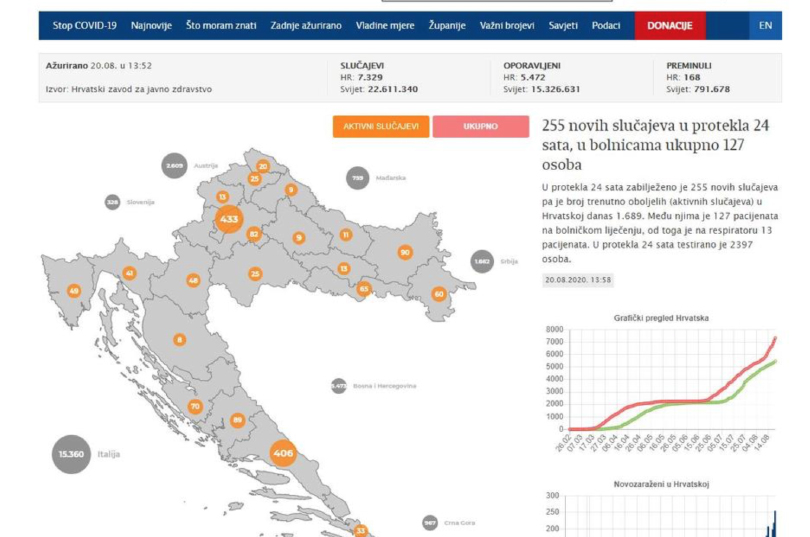
Task: Switch site language to EN
Action: coord(765,25)
